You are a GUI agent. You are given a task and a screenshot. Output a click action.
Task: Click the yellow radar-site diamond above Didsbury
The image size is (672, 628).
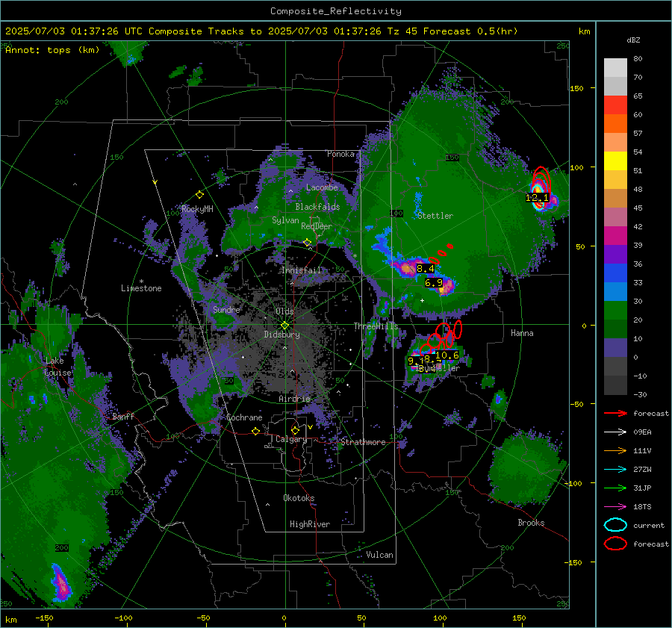[285, 326]
